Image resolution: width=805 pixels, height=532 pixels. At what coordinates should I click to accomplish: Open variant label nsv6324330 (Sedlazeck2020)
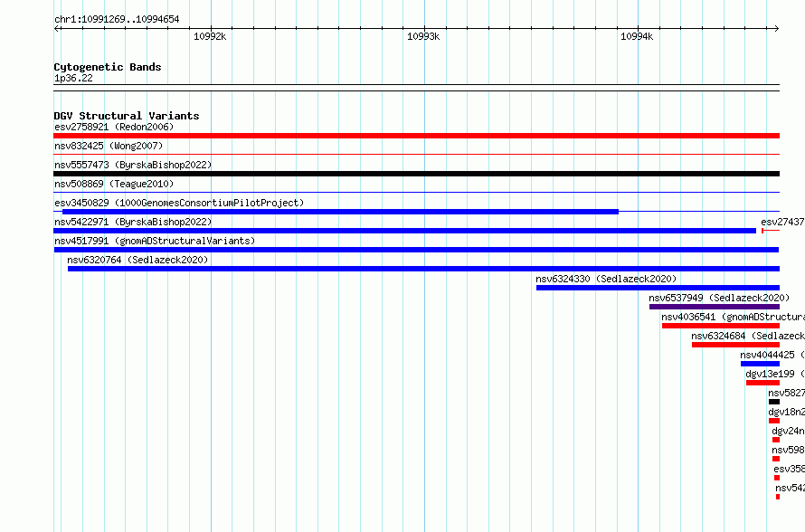tap(606, 279)
